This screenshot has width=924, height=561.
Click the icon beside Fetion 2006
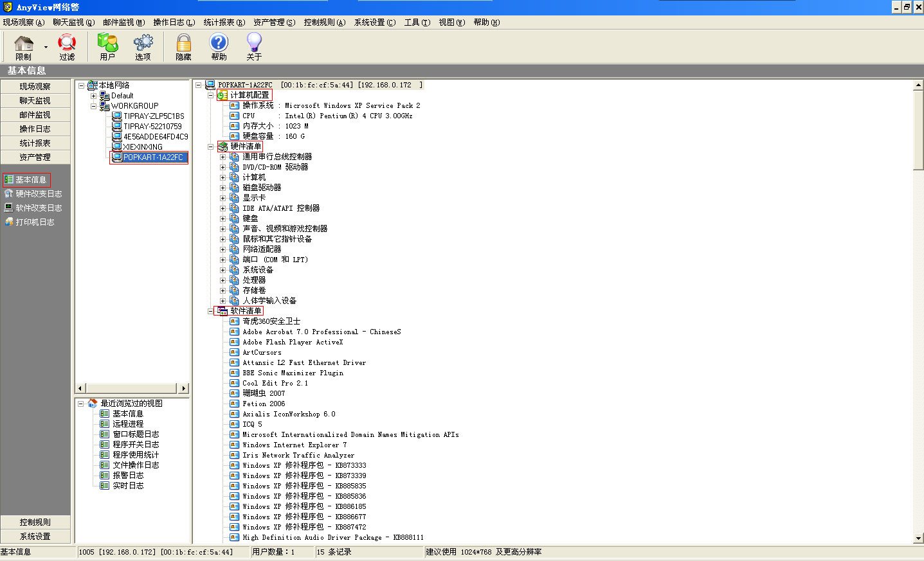tap(235, 404)
